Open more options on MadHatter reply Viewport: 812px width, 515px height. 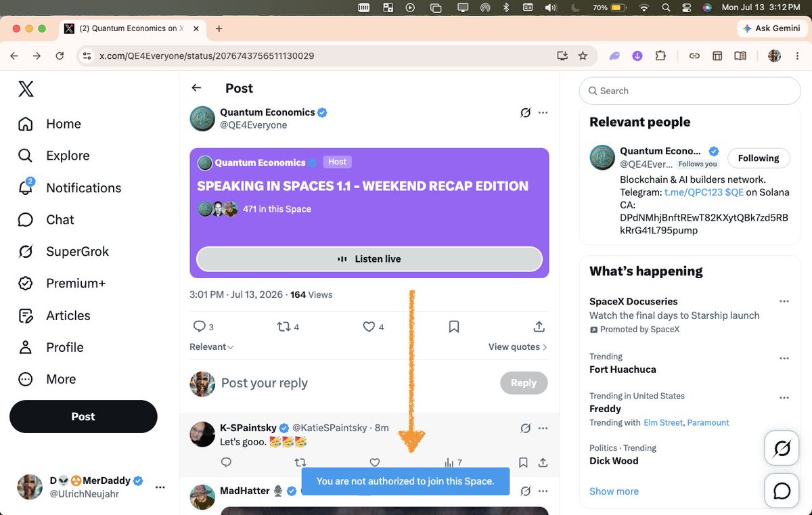tap(543, 491)
